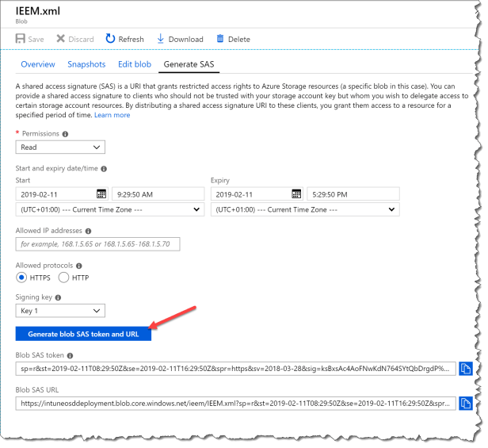This screenshot has width=488, height=448.
Task: Open the Expiry date calendar picker
Action: point(296,193)
